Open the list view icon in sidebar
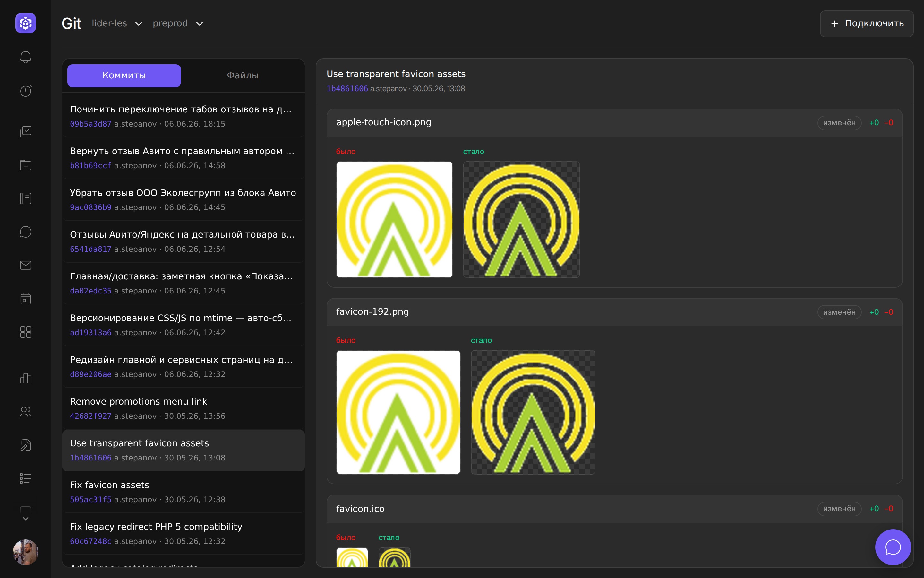924x578 pixels. pyautogui.click(x=26, y=478)
